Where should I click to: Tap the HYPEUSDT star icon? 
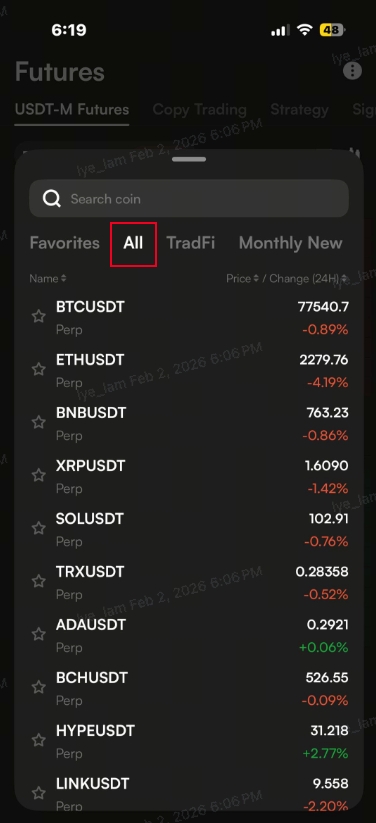[x=38, y=740]
